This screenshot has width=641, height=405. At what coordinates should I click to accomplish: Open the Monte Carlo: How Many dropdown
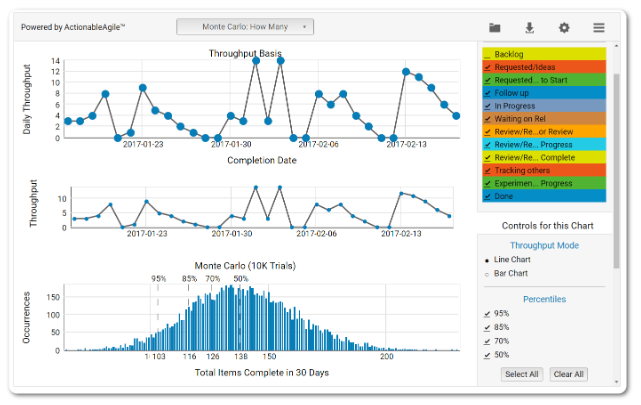245,27
